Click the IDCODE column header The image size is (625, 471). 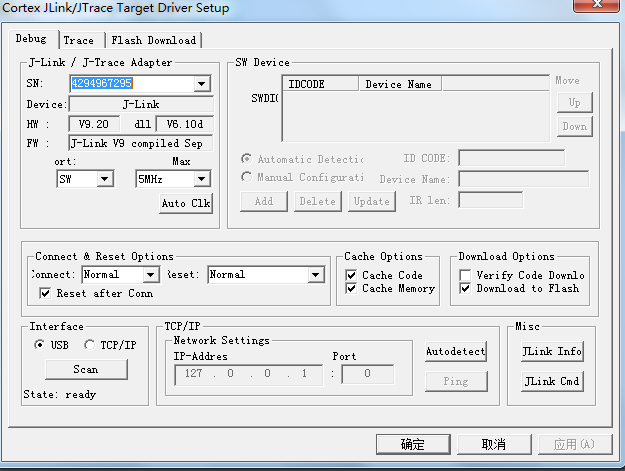[x=320, y=84]
